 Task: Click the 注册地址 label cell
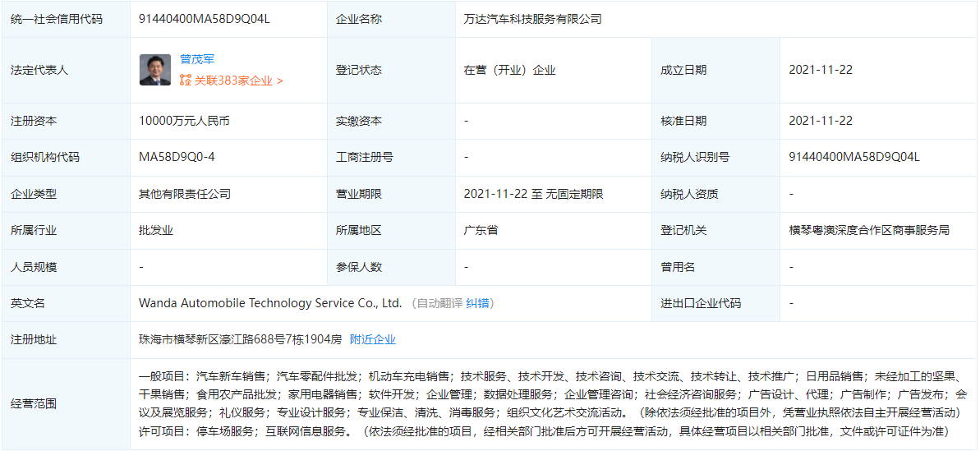click(66, 340)
